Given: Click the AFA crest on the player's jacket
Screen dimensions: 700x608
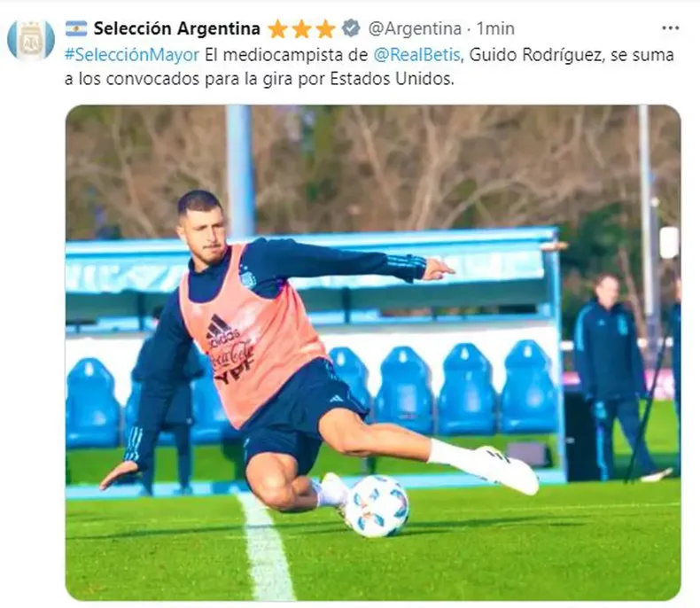Looking at the screenshot, I should 248,277.
